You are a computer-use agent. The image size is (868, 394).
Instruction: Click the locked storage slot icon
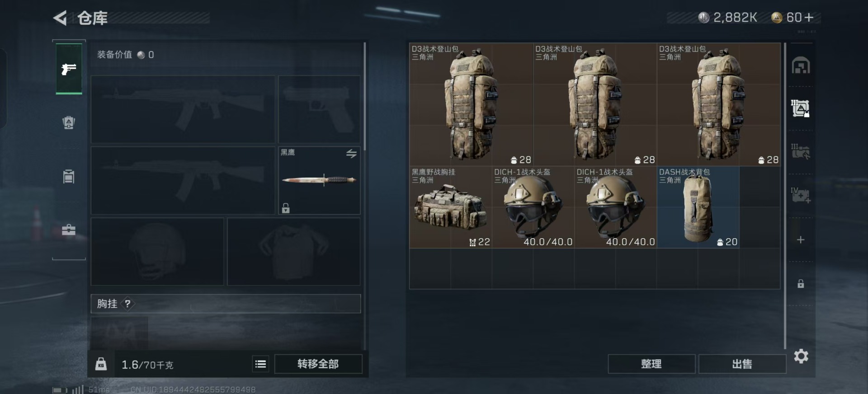click(801, 284)
